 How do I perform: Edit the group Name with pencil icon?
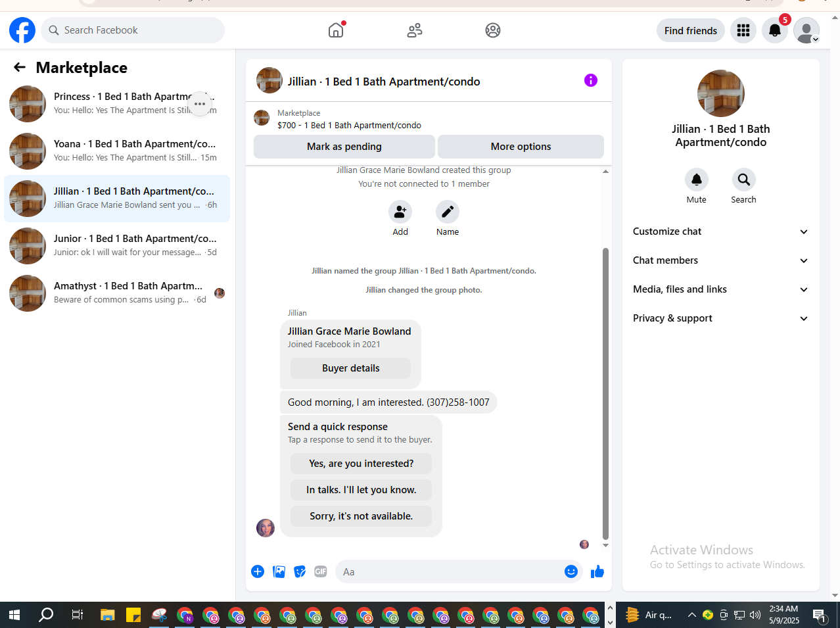pos(448,212)
